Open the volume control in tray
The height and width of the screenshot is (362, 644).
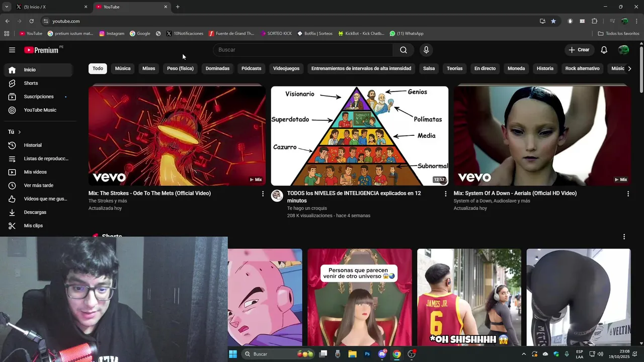pyautogui.click(x=600, y=354)
